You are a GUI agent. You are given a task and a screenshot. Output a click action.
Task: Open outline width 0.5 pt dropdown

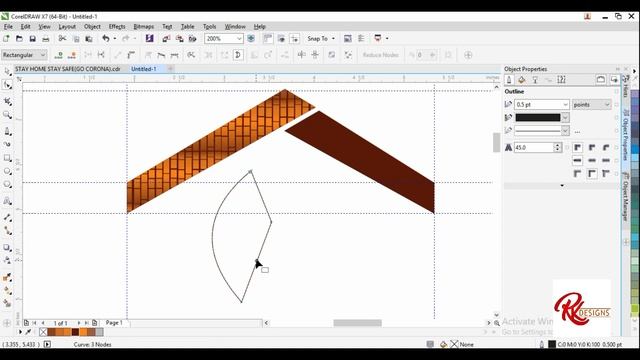(565, 104)
